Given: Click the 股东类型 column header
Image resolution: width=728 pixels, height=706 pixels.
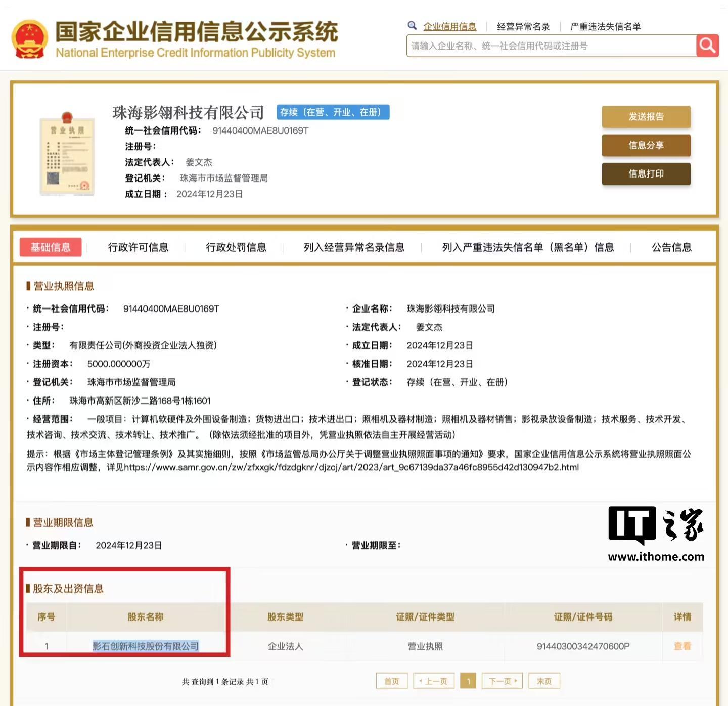Looking at the screenshot, I should [286, 617].
